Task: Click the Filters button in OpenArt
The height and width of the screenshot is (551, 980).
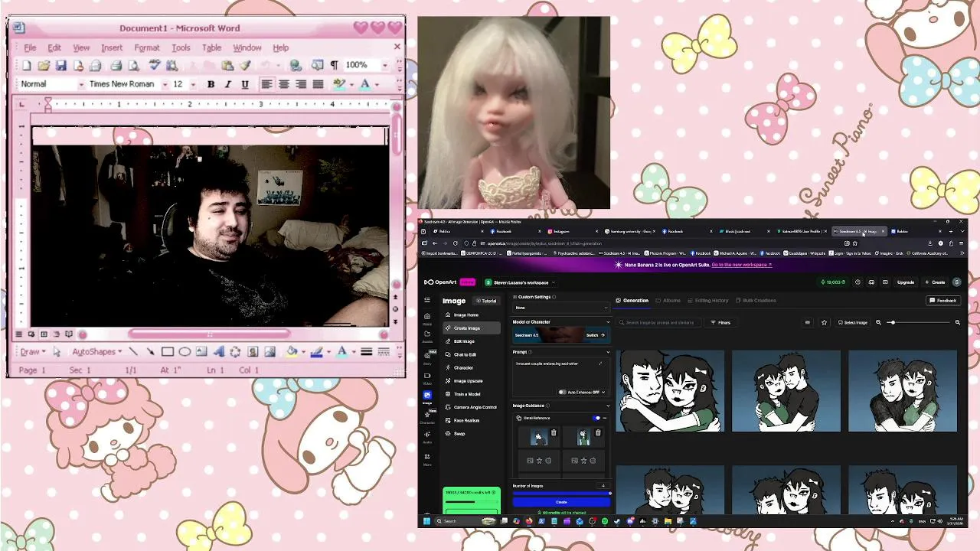Action: [720, 323]
